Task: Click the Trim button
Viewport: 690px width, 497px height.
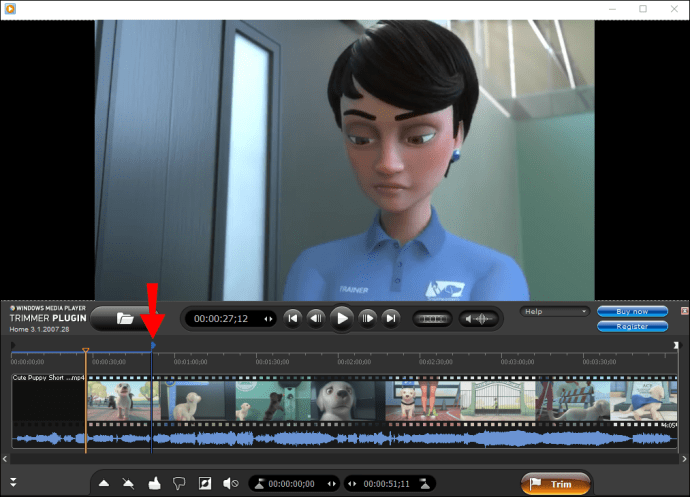Action: click(x=555, y=484)
